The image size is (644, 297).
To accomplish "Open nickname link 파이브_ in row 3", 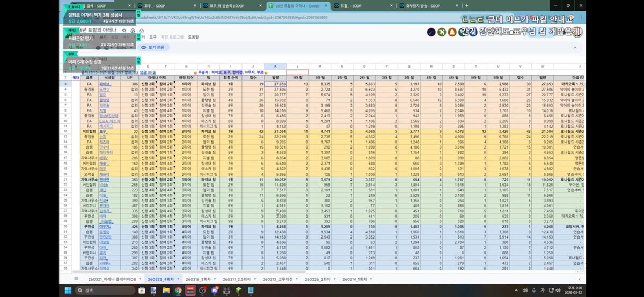I will 105,84.
